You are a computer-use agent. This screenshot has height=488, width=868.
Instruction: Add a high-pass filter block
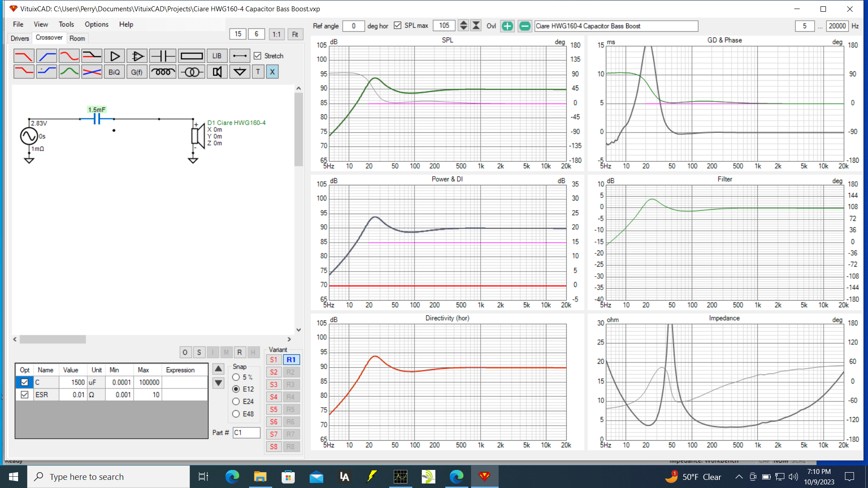pyautogui.click(x=47, y=56)
